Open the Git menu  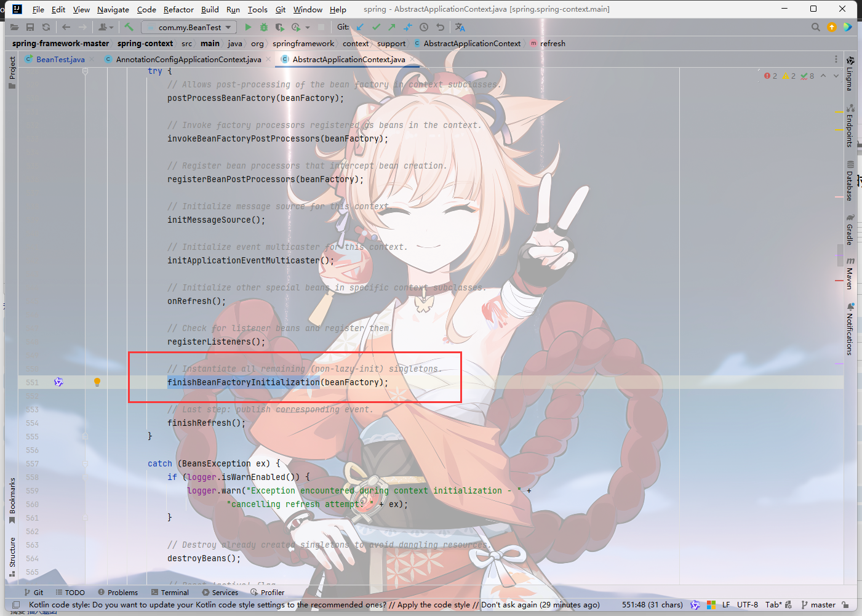coord(281,9)
